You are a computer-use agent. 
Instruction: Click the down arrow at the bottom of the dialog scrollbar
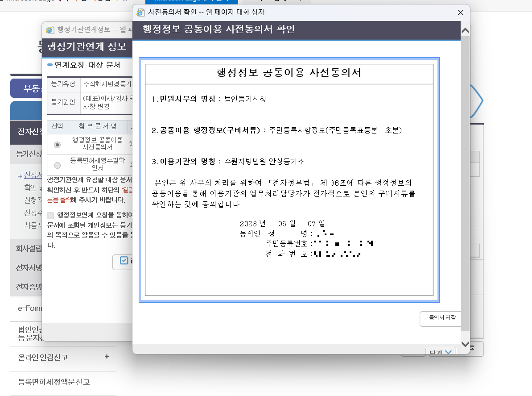pos(465,343)
